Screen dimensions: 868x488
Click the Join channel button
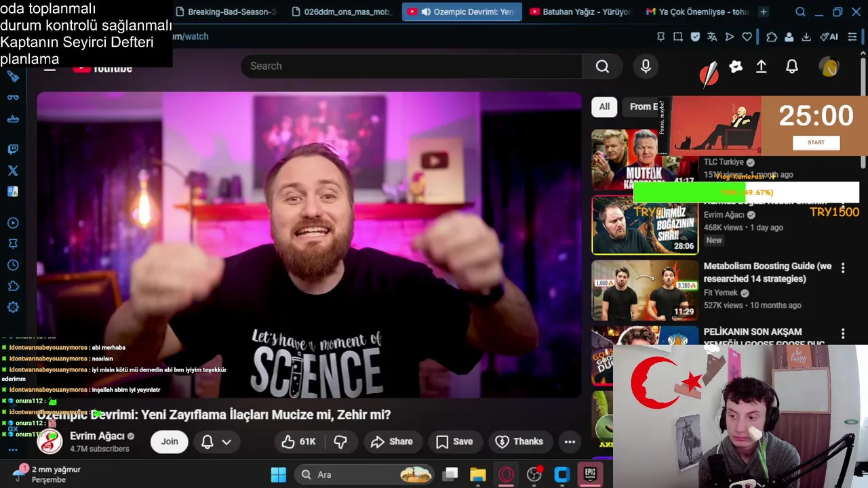tap(170, 441)
